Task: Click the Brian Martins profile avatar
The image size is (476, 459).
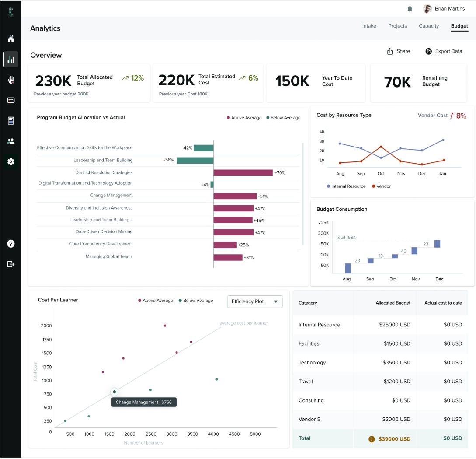Action: click(x=427, y=9)
